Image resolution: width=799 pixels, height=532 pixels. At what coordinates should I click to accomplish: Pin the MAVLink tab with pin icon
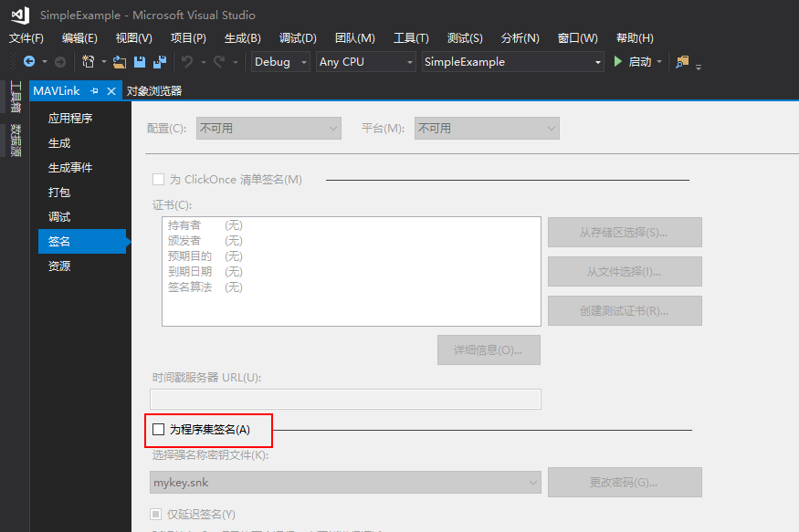click(94, 91)
